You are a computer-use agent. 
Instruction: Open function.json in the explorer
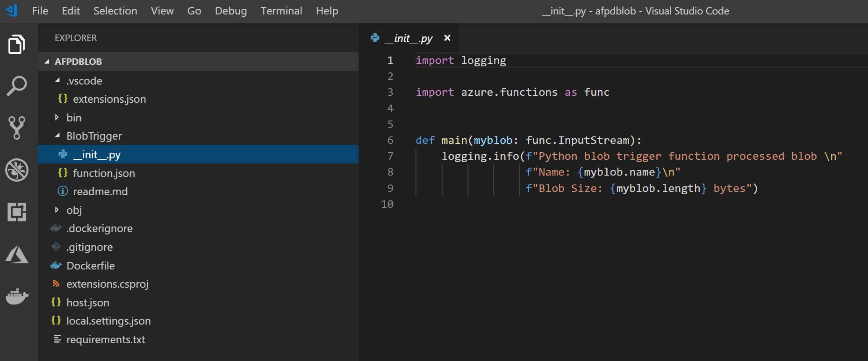tap(104, 173)
